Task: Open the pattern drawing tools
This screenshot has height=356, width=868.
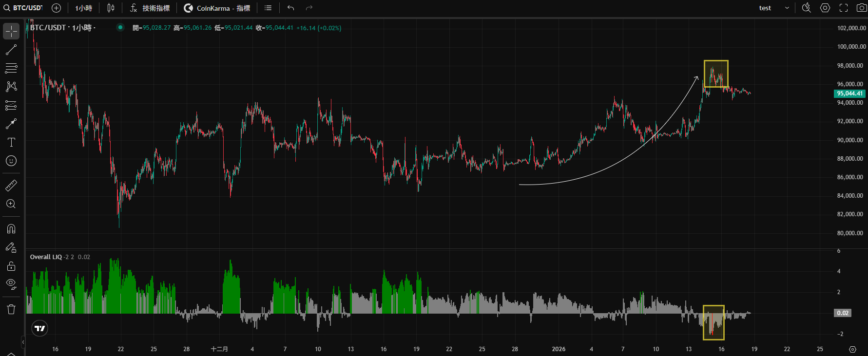Action: tap(11, 87)
